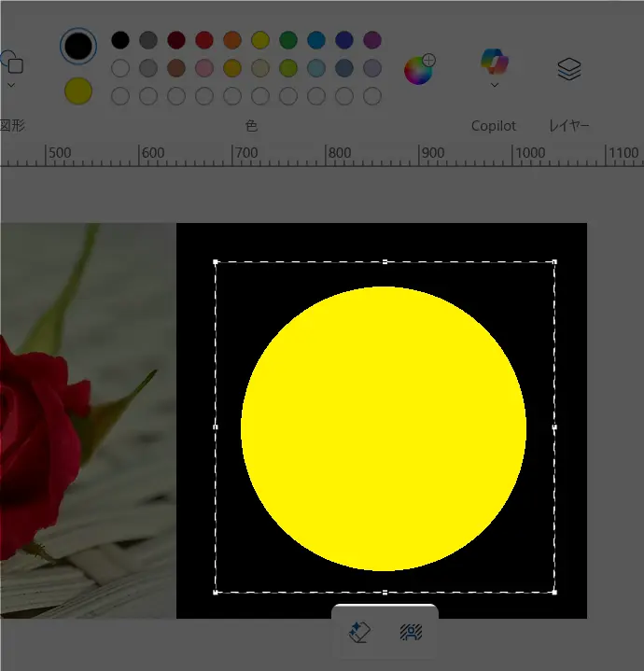Click the selection's right-middle handle

pos(554,427)
